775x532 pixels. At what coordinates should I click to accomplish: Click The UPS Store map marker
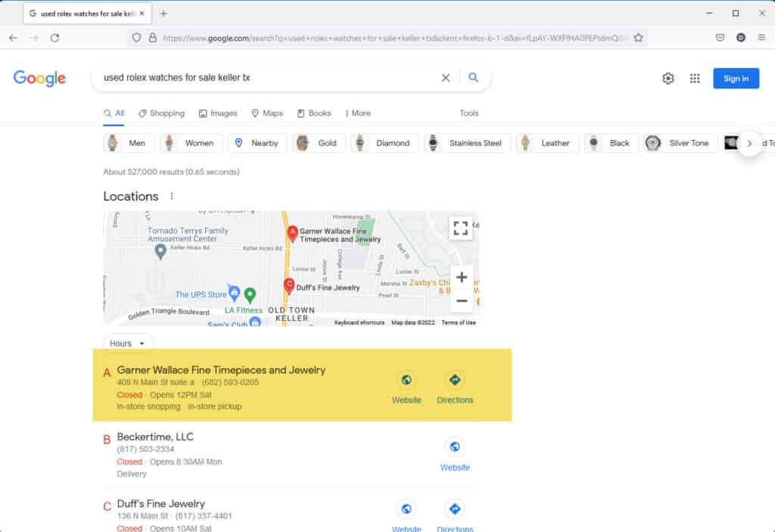[x=235, y=293]
